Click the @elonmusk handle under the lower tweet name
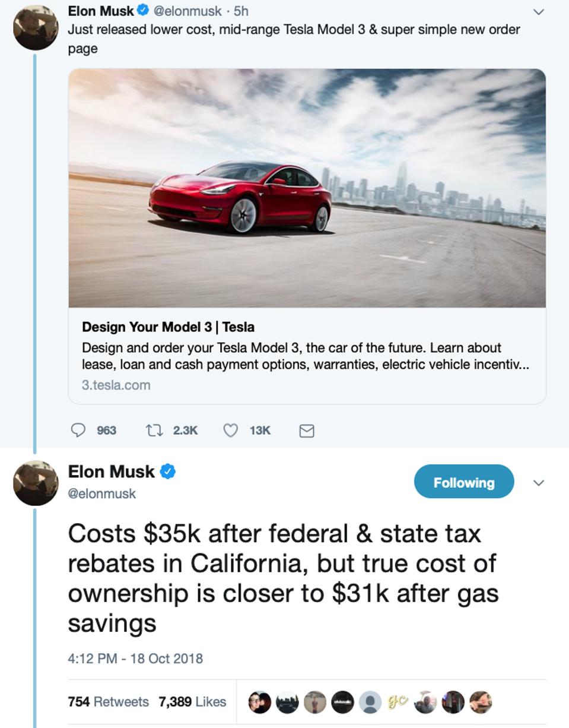This screenshot has width=569, height=728. [102, 493]
